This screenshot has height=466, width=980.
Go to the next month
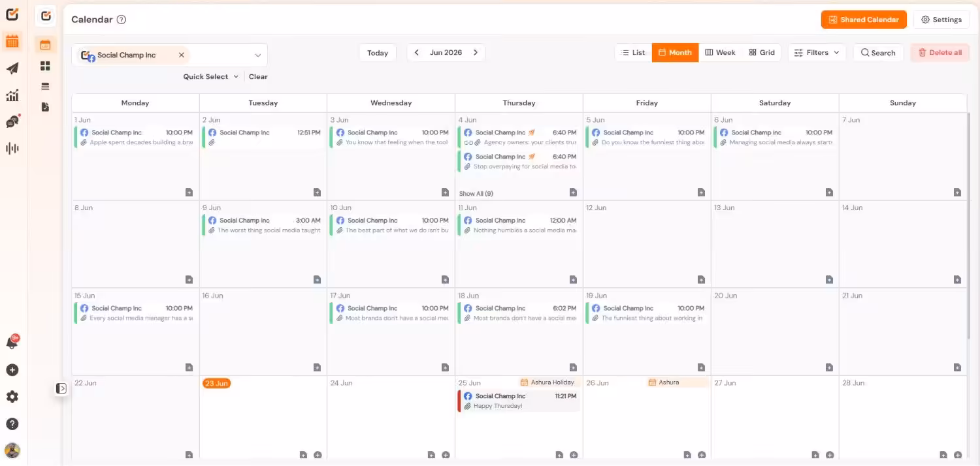click(x=476, y=53)
